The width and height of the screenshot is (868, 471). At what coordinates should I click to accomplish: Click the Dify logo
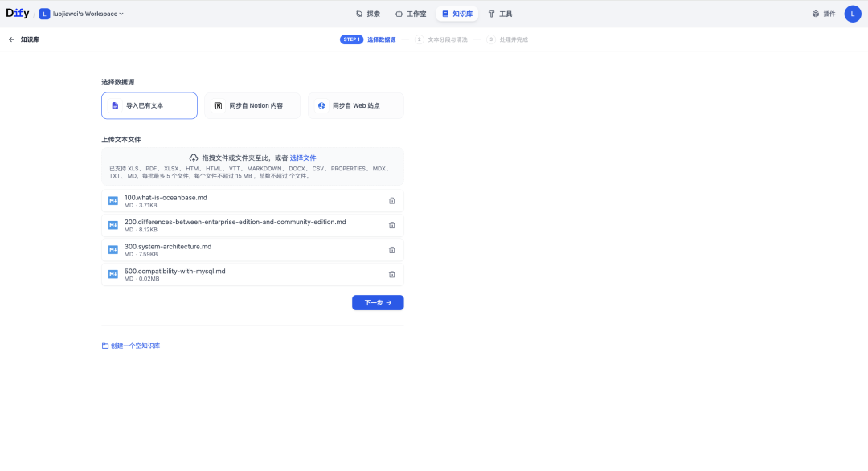[x=18, y=13]
